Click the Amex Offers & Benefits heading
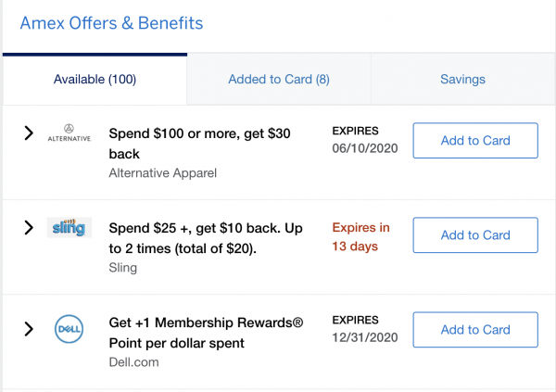The height and width of the screenshot is (392, 556). 111,22
